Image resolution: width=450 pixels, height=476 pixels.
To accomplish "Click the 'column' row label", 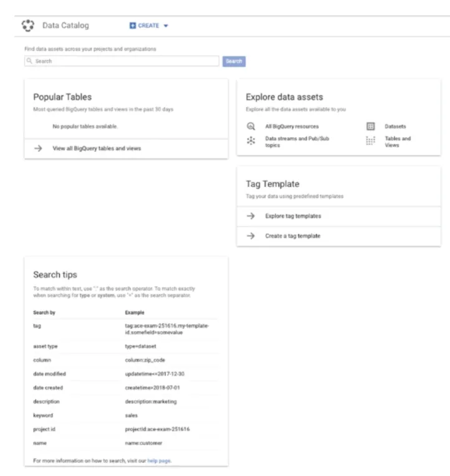I will [x=42, y=360].
